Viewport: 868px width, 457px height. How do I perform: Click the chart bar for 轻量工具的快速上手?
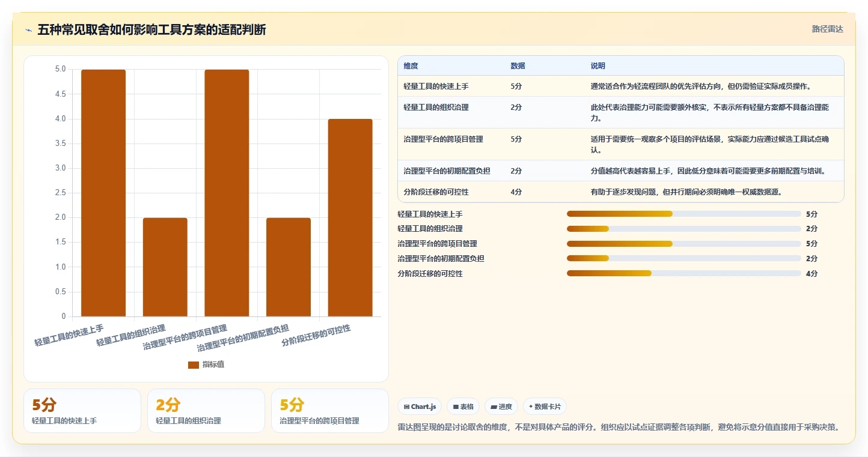tap(103, 193)
